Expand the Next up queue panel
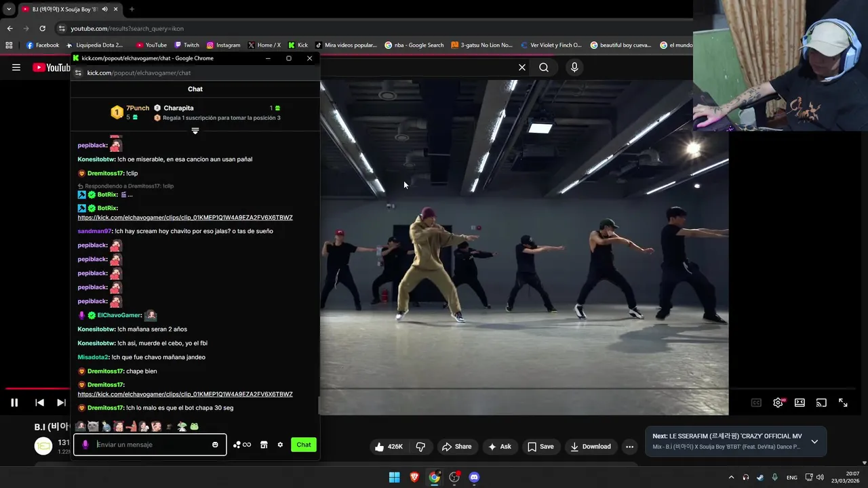This screenshot has height=488, width=868. (x=814, y=441)
